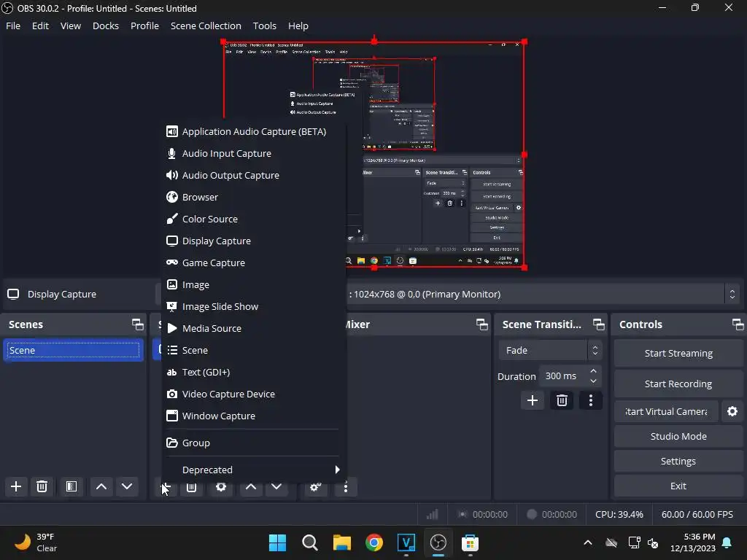
Task: Open the Tools menu
Action: [x=264, y=26]
